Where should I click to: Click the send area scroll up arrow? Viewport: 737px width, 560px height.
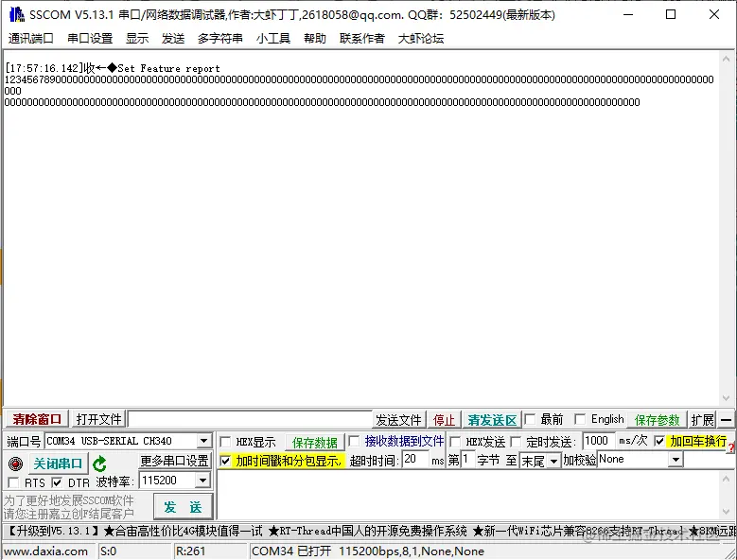coord(727,479)
